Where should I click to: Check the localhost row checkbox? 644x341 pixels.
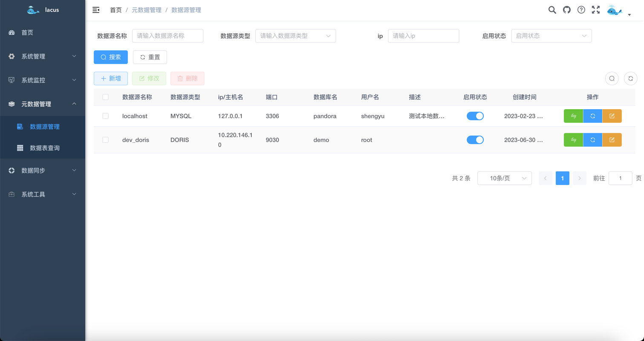point(106,116)
